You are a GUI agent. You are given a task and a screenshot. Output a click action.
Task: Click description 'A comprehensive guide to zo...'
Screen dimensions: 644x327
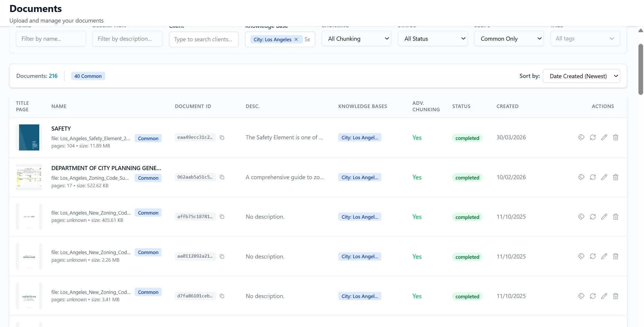(x=285, y=177)
